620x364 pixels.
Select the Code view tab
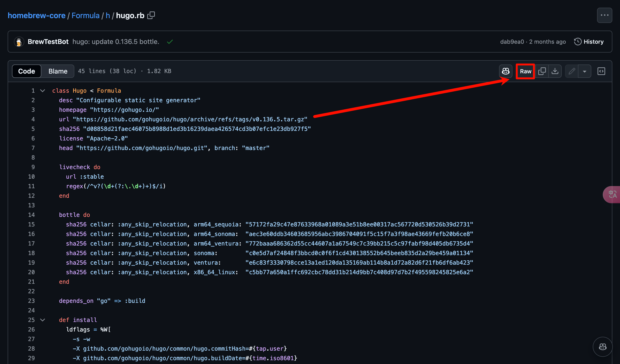pyautogui.click(x=27, y=71)
